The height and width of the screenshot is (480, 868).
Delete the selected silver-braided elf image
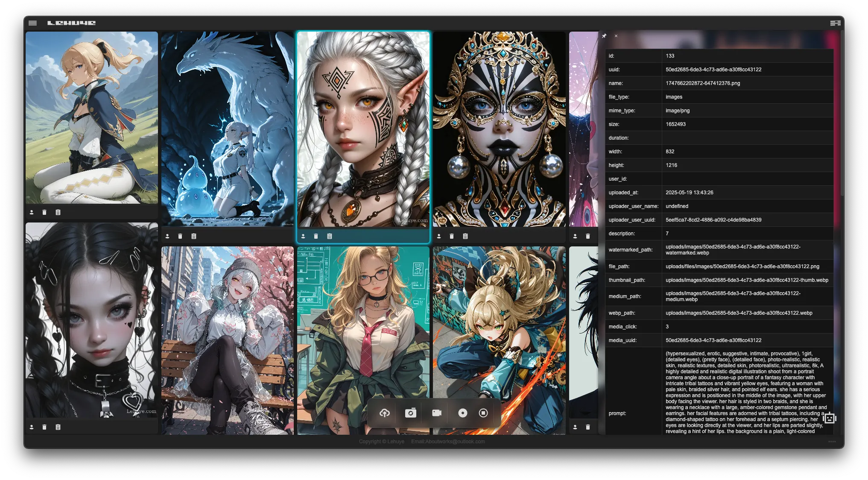tap(316, 236)
